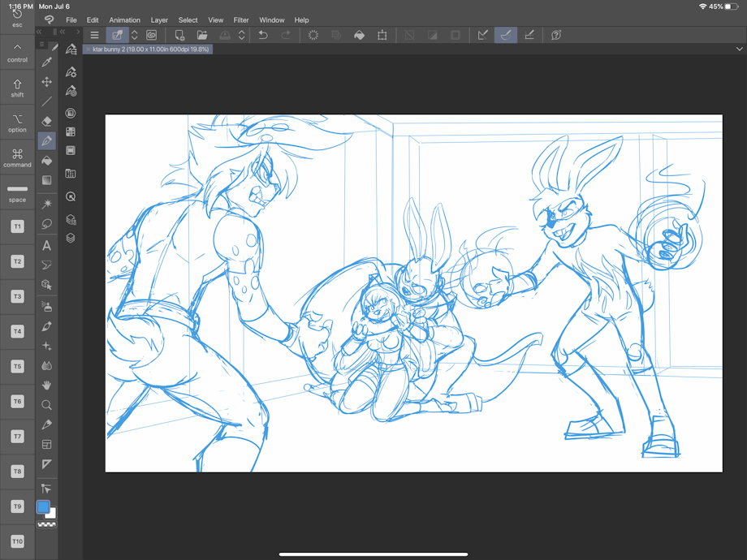Toggle the command modifier key

click(x=17, y=158)
